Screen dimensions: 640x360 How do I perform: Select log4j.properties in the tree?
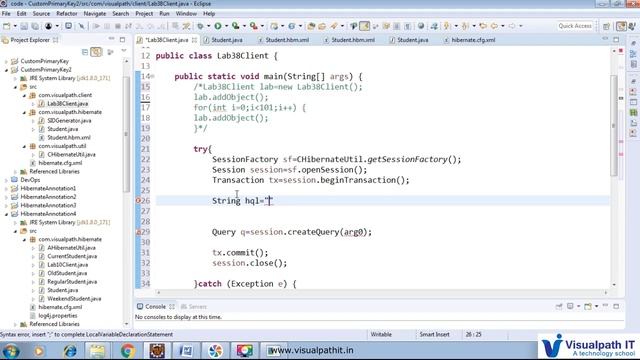click(x=58, y=316)
